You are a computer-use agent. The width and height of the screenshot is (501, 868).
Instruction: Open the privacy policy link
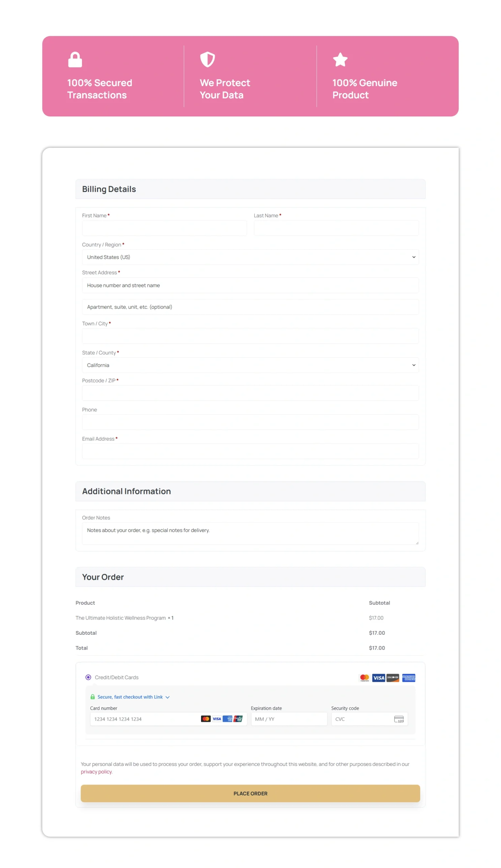point(96,772)
